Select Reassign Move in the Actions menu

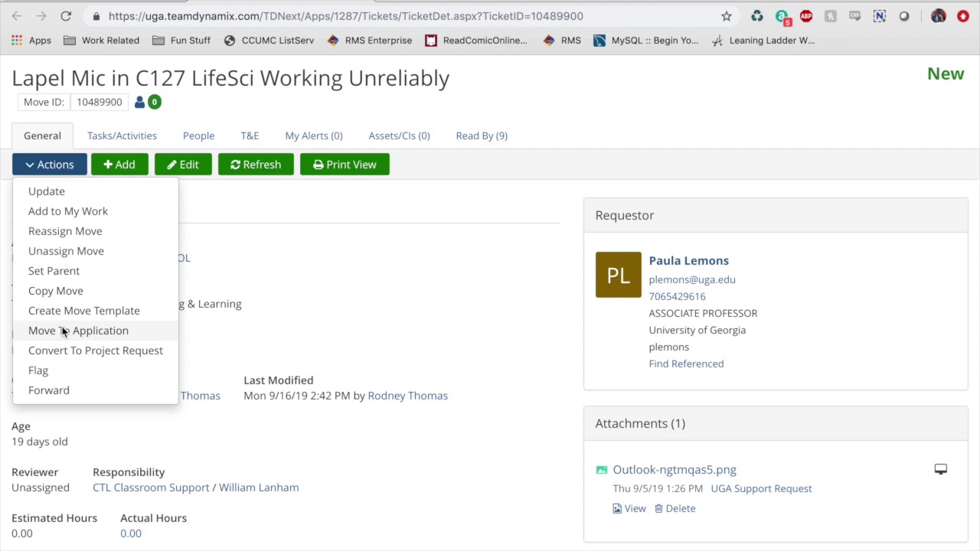coord(65,231)
